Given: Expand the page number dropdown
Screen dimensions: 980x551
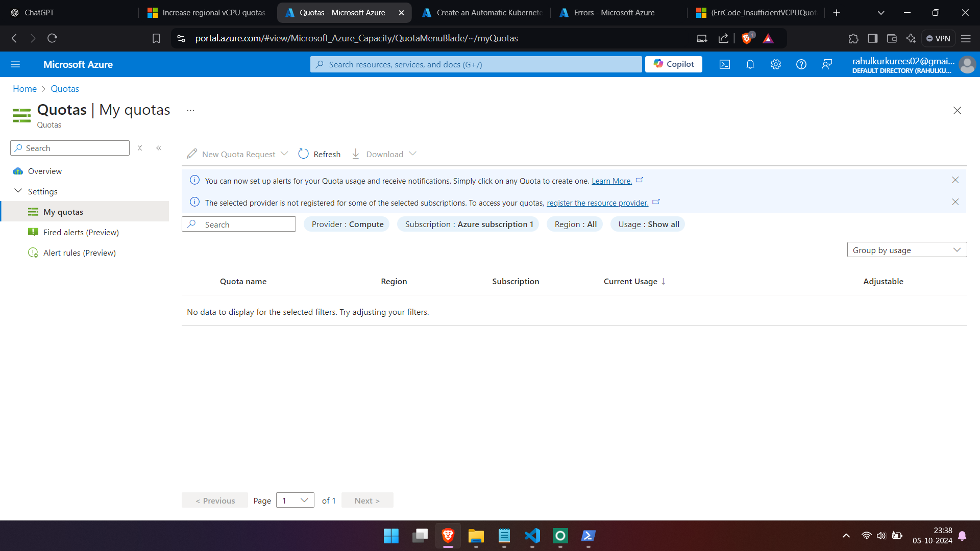Looking at the screenshot, I should 295,500.
